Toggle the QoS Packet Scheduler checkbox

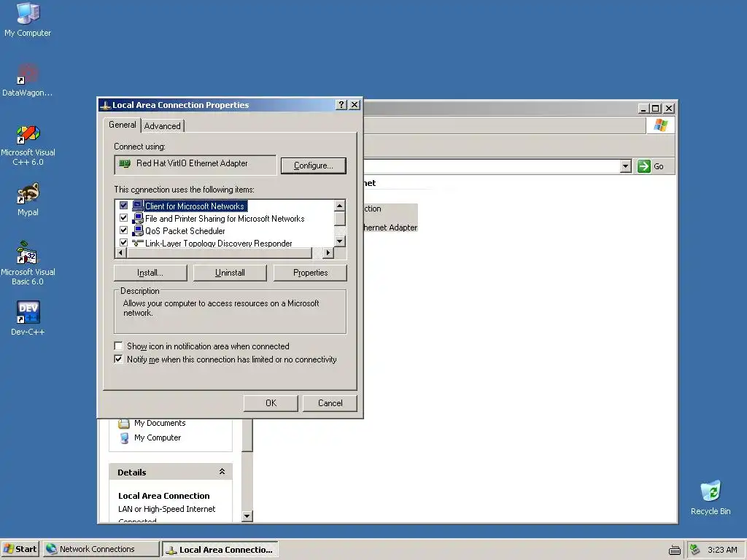pyautogui.click(x=123, y=230)
